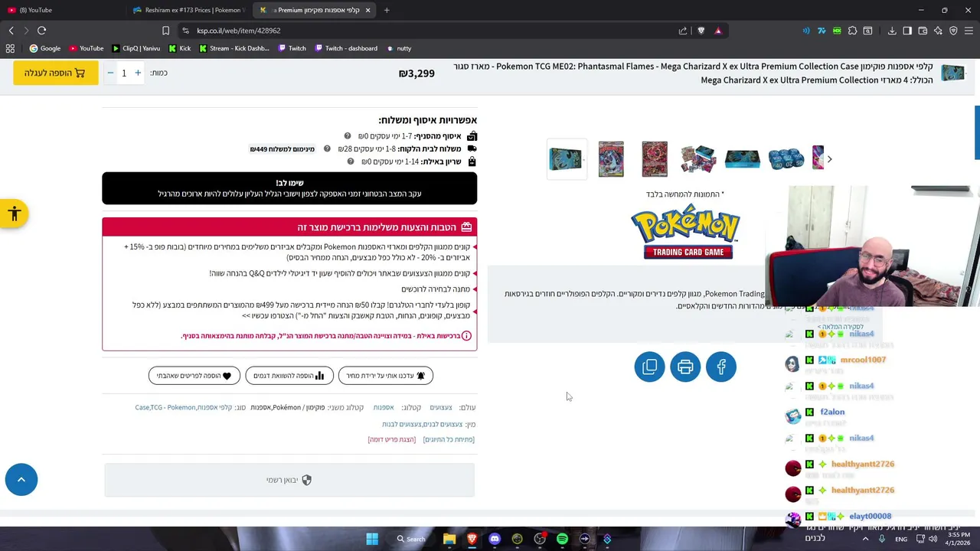Viewport: 980px width, 551px height.
Task: Click the info icon on Eilat purchases note
Action: click(466, 336)
